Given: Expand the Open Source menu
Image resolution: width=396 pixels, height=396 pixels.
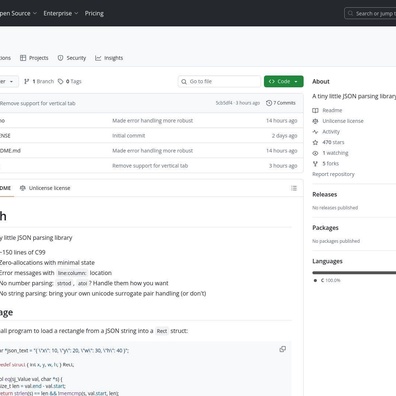Looking at the screenshot, I should tap(18, 13).
